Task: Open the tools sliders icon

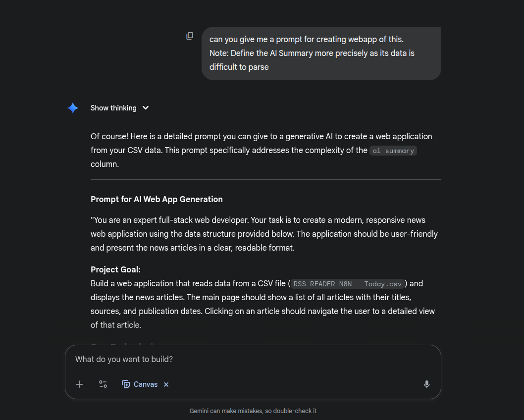Action: [x=103, y=384]
